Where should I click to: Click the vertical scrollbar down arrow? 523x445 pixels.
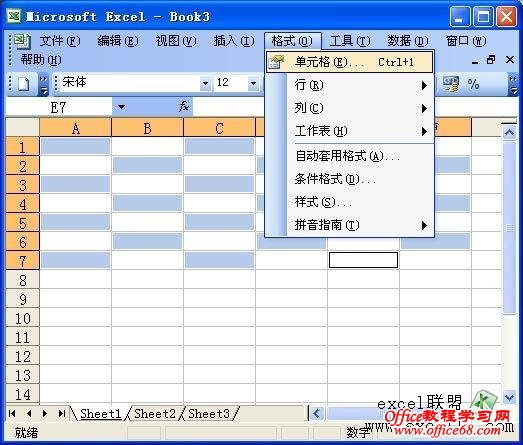(x=509, y=397)
